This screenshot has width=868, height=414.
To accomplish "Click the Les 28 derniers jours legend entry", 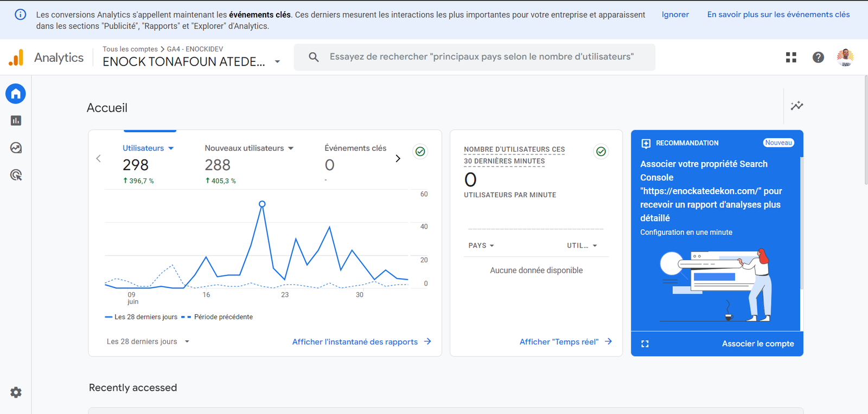I will coord(141,317).
